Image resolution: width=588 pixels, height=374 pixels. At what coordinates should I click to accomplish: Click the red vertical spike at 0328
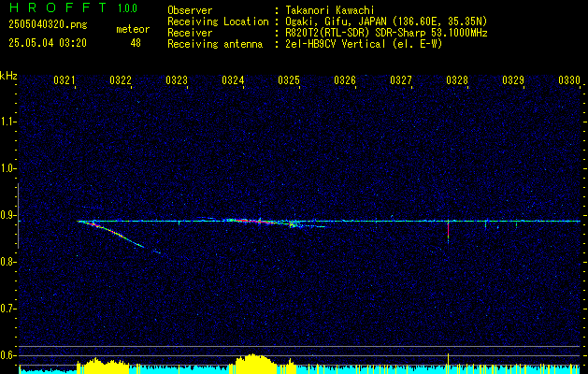(448, 230)
